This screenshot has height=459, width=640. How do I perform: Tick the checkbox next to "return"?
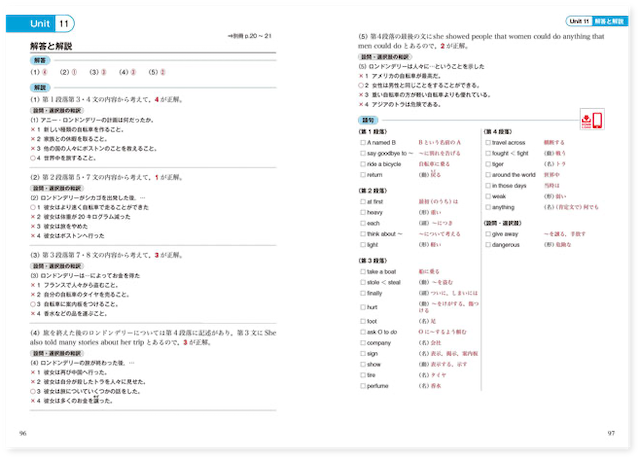362,175
